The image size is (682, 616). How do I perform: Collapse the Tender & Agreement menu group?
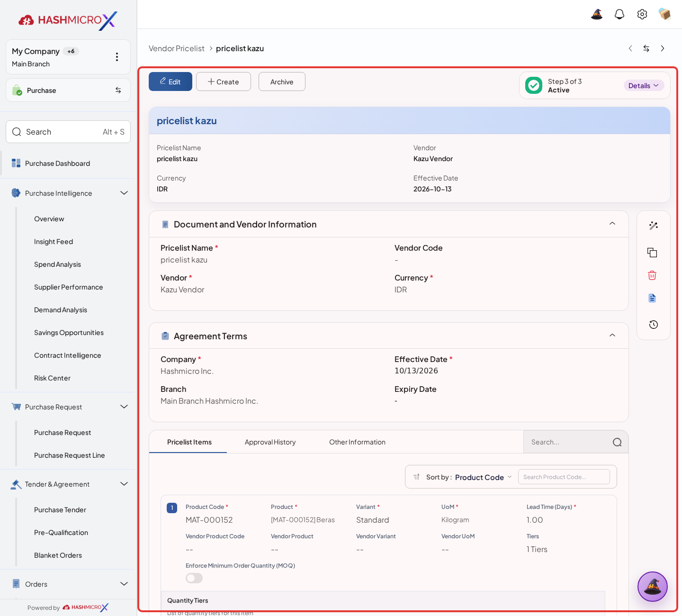(x=124, y=484)
